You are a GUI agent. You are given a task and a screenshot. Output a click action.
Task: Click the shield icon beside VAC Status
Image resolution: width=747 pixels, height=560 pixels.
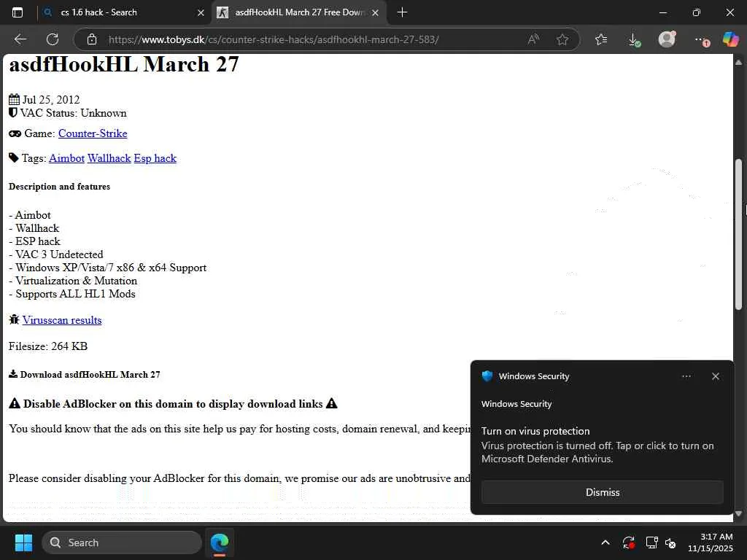(13, 113)
